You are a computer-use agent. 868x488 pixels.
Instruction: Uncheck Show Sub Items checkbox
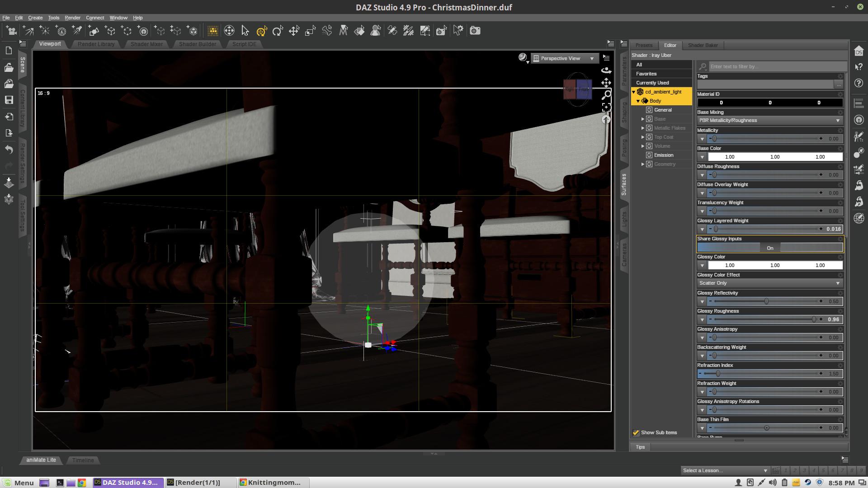636,432
